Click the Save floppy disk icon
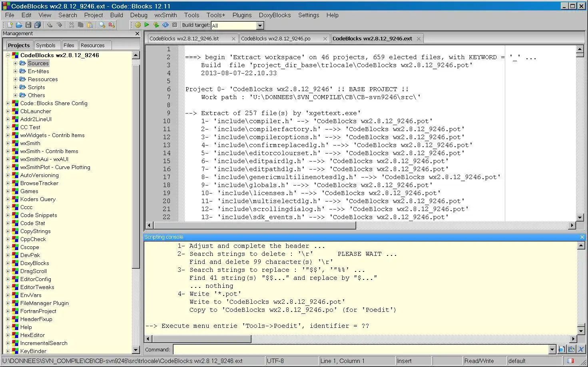Image resolution: width=588 pixels, height=367 pixels. [x=28, y=25]
